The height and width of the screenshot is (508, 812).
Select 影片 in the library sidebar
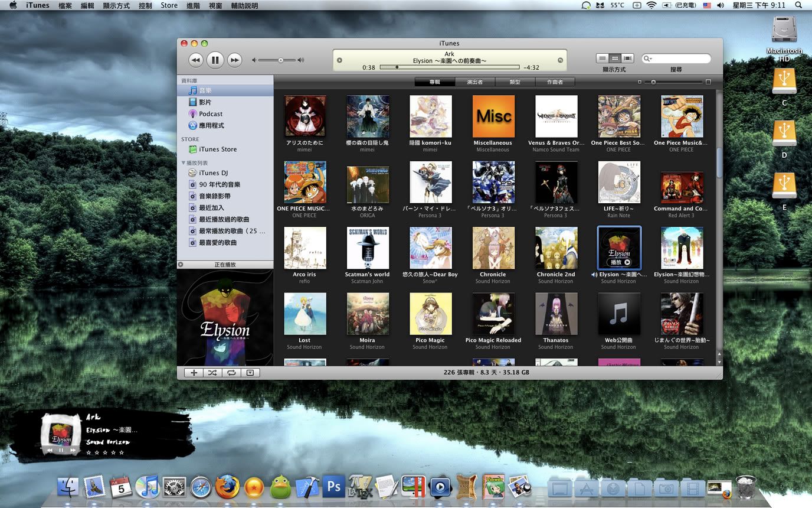coord(225,102)
